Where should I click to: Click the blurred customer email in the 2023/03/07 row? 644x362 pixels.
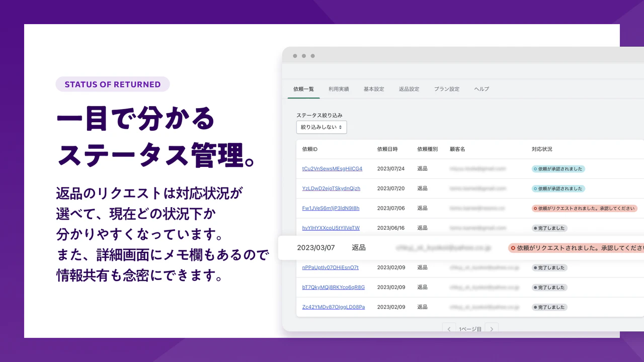pos(443,248)
